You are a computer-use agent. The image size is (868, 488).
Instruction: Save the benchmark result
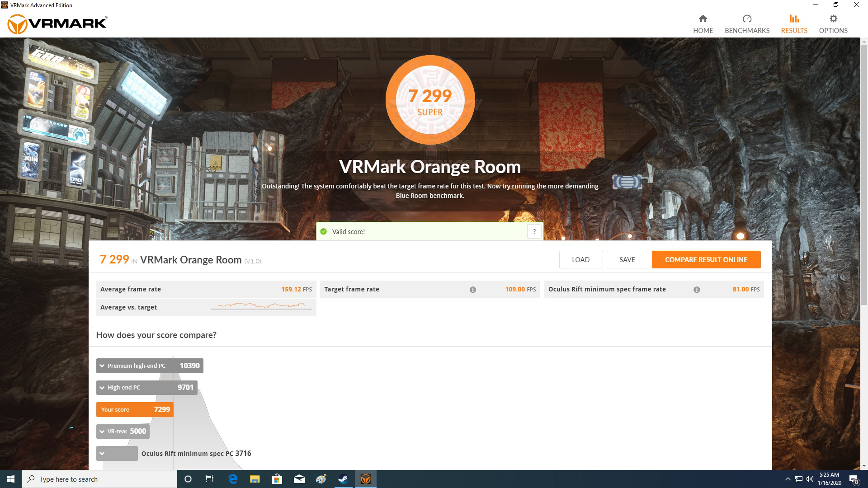click(627, 259)
